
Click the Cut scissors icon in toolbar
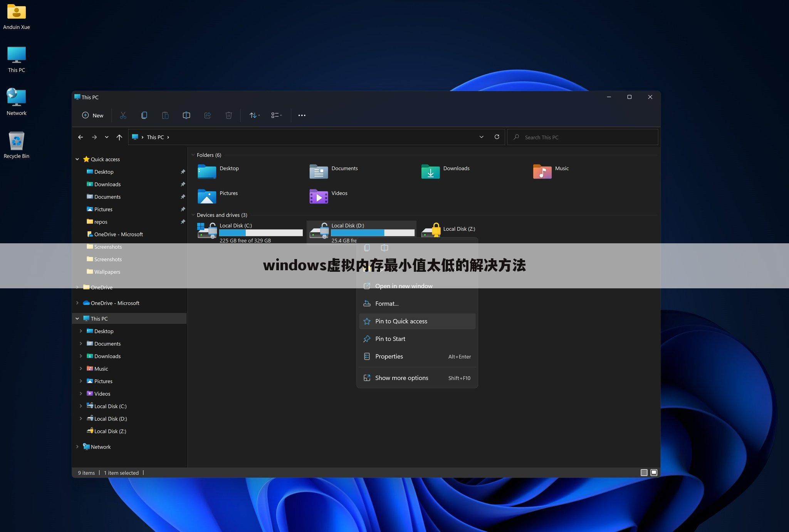tap(123, 115)
